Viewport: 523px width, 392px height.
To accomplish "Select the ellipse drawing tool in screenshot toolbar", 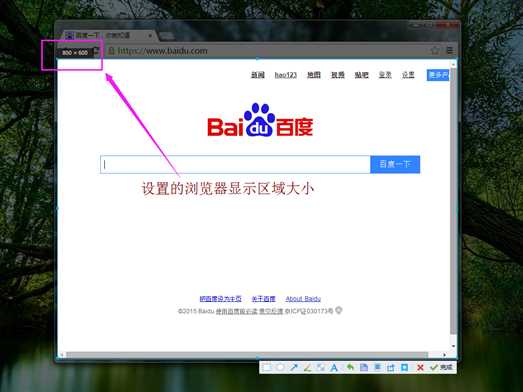I will tap(280, 368).
